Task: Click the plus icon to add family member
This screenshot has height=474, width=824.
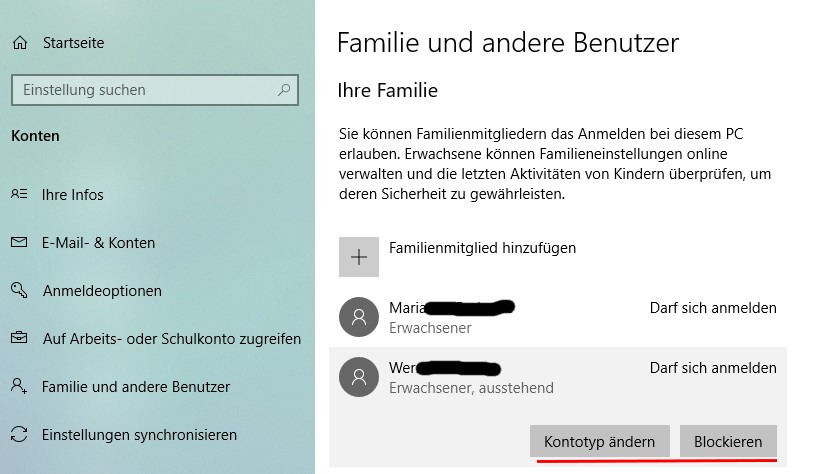Action: coord(359,257)
